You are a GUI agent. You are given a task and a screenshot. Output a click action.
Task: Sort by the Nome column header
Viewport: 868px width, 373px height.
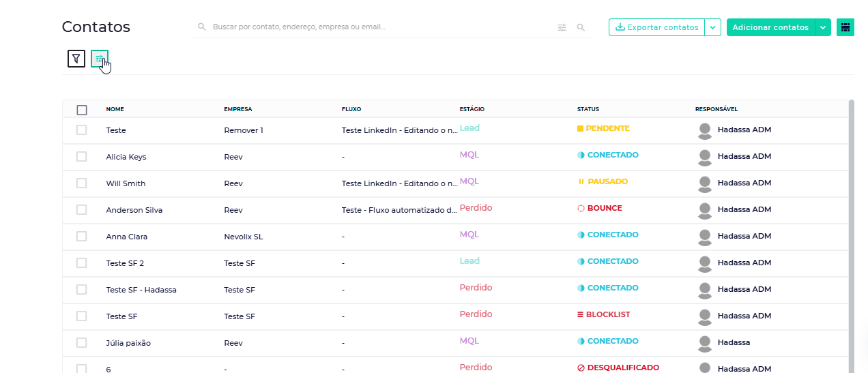point(115,109)
